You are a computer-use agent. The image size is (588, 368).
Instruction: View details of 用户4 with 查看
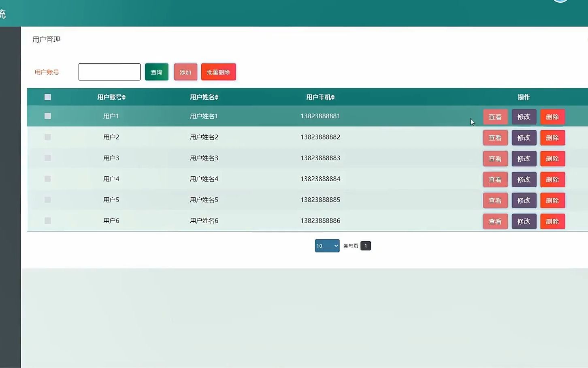click(x=495, y=180)
